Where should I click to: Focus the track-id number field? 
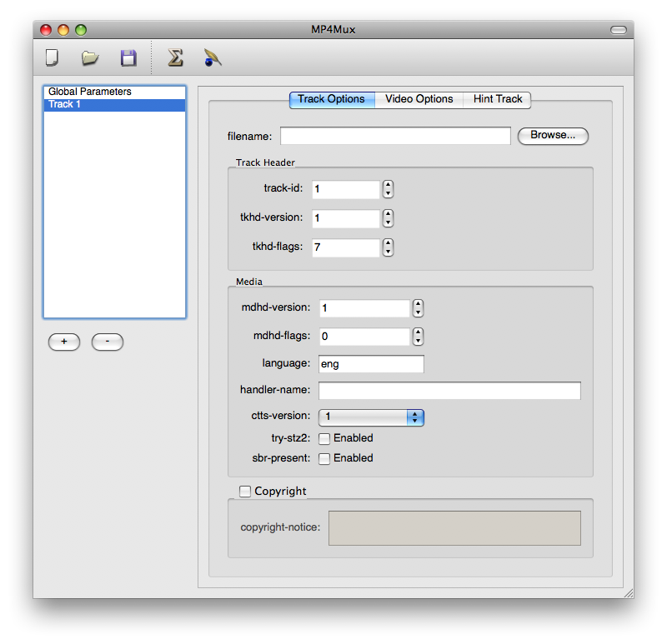(x=346, y=189)
